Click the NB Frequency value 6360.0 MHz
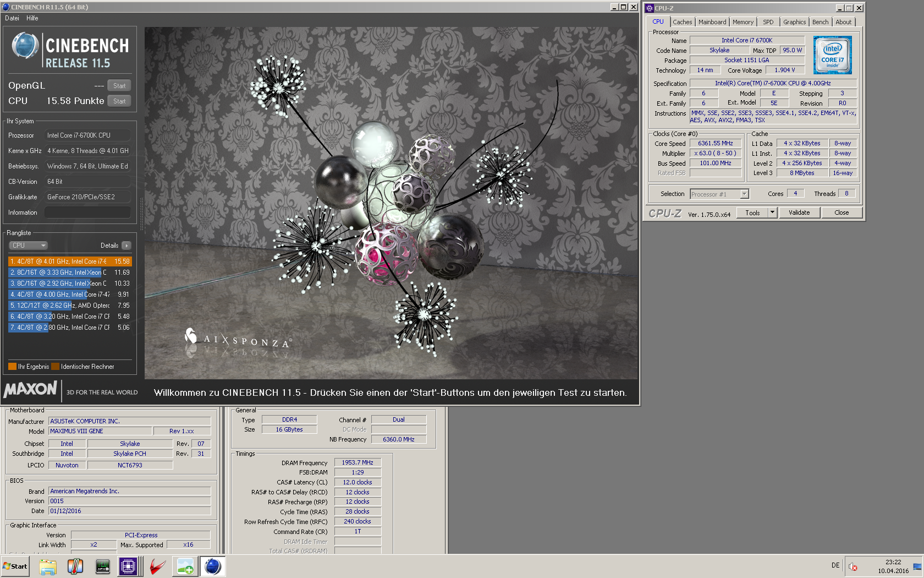The width and height of the screenshot is (924, 578). (399, 439)
